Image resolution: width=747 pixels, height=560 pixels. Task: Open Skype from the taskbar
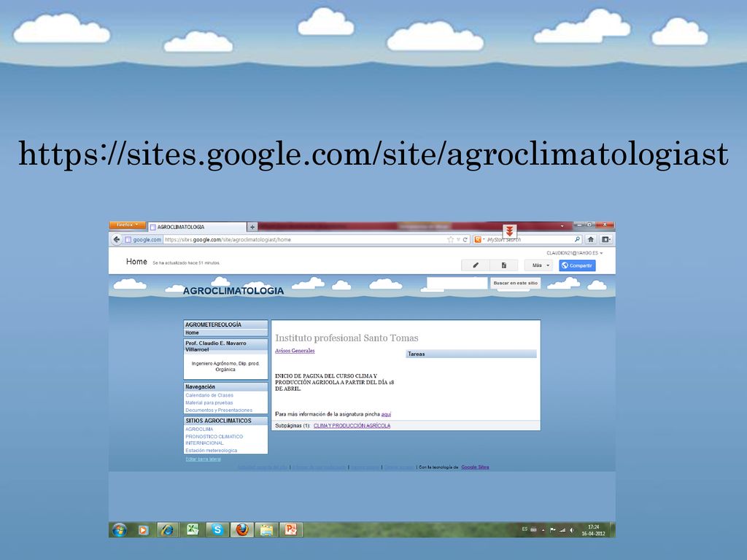(217, 529)
